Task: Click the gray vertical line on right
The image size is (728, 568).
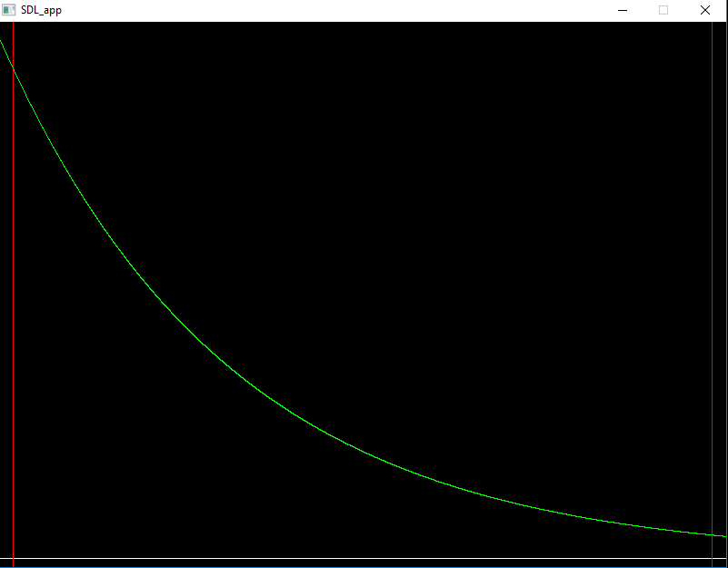Action: [712, 273]
